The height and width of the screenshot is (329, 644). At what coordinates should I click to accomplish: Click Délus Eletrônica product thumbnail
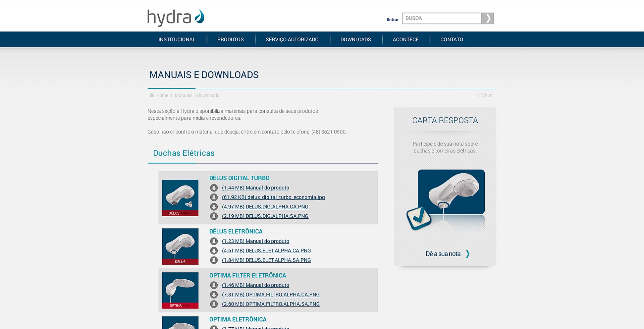(180, 246)
